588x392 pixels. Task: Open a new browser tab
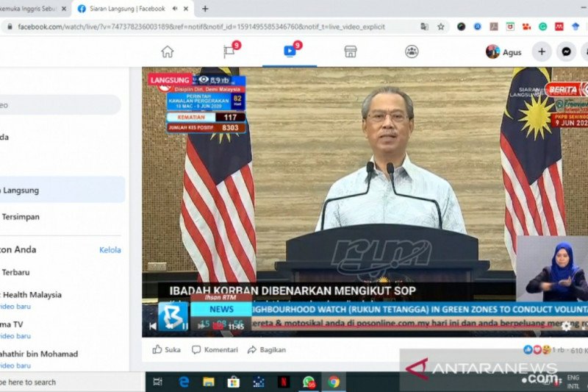[x=205, y=9]
